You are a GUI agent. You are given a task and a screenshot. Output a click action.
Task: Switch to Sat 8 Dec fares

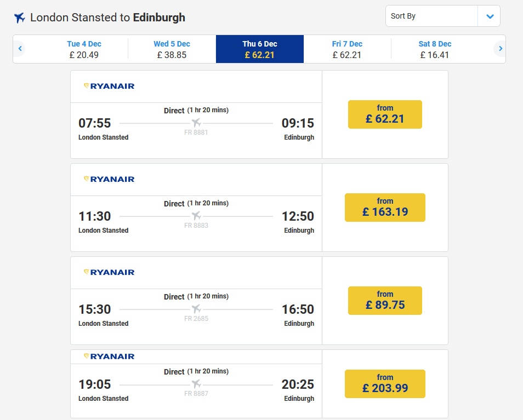pos(435,49)
